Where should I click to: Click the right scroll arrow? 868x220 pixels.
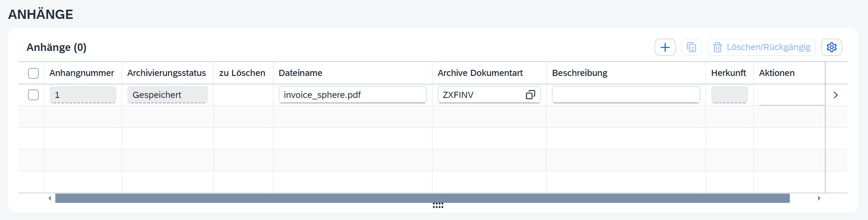819,198
